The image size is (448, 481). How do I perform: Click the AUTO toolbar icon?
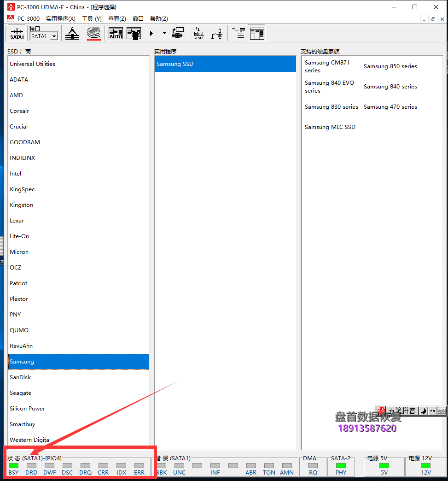tap(116, 34)
